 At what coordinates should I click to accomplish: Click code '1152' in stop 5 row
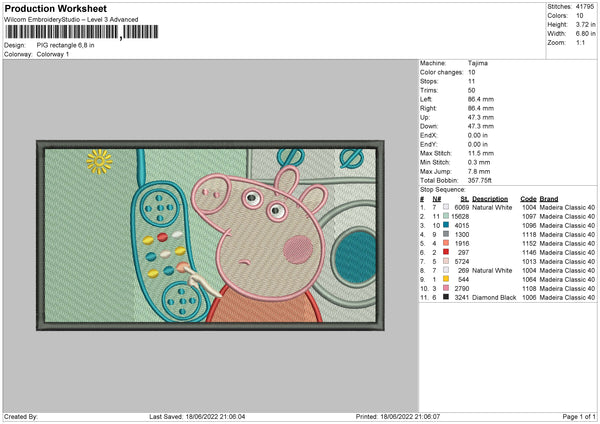point(529,243)
